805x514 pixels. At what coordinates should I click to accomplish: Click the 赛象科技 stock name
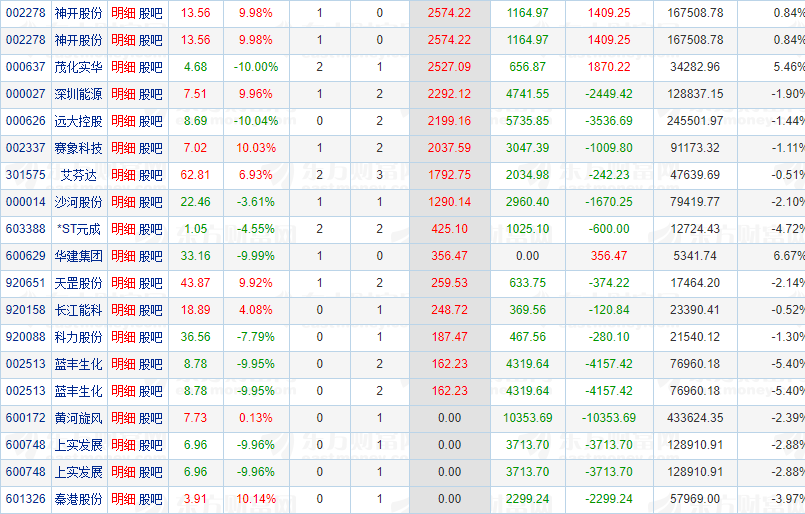(79, 148)
